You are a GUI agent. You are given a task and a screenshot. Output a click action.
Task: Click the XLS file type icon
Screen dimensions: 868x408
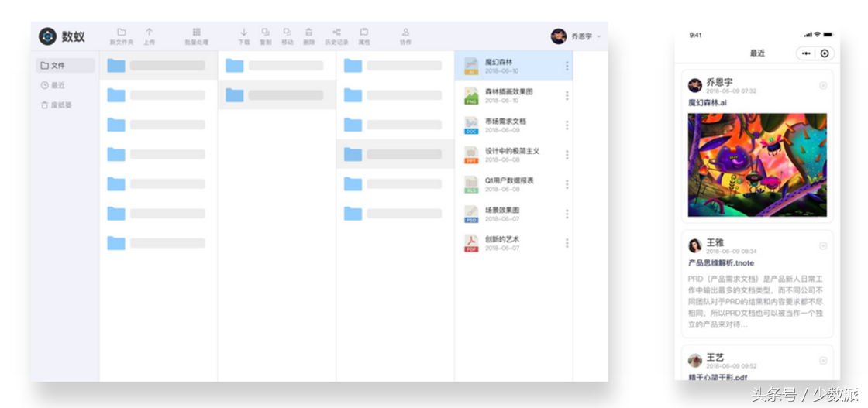coord(471,185)
